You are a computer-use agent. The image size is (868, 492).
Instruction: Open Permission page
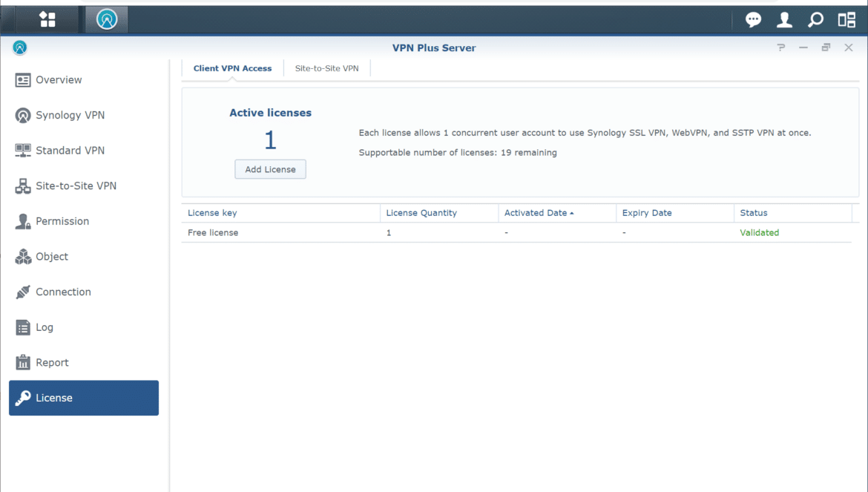click(x=84, y=221)
